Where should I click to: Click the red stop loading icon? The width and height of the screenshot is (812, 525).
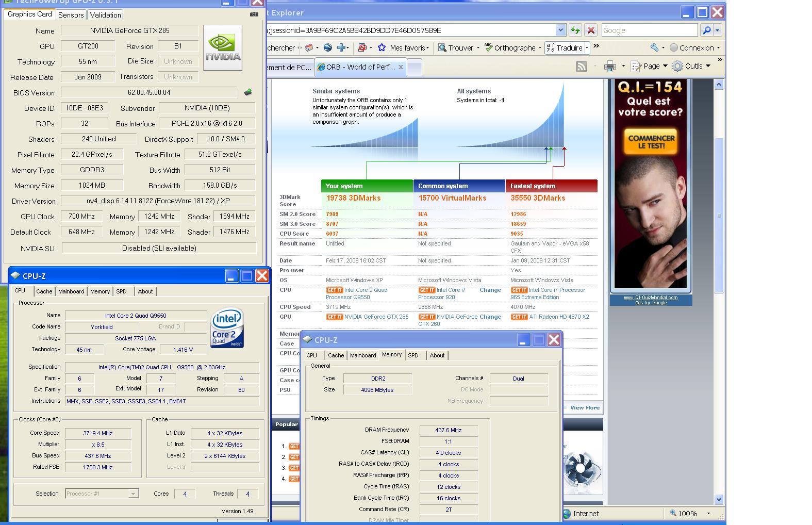[x=591, y=30]
